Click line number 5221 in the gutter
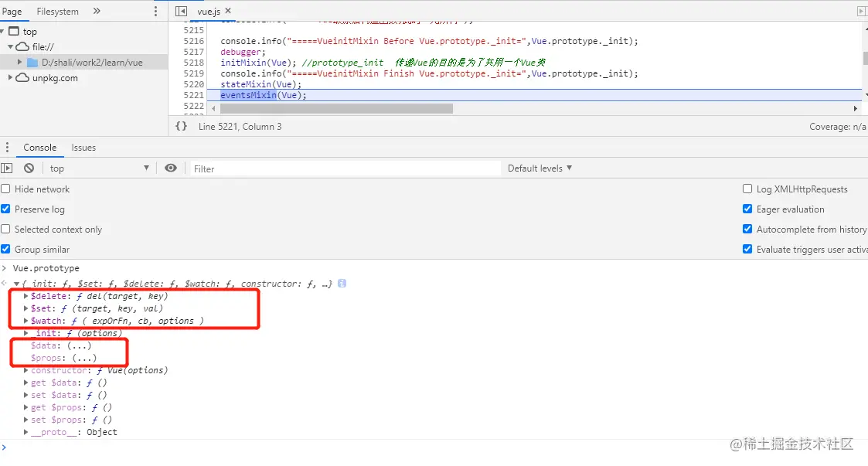 (194, 95)
